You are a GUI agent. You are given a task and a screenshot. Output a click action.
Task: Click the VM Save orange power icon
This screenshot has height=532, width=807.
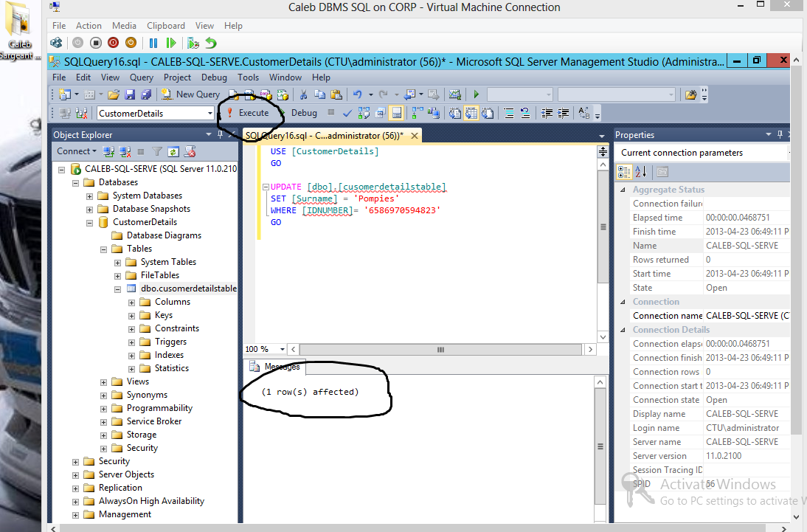click(x=131, y=43)
